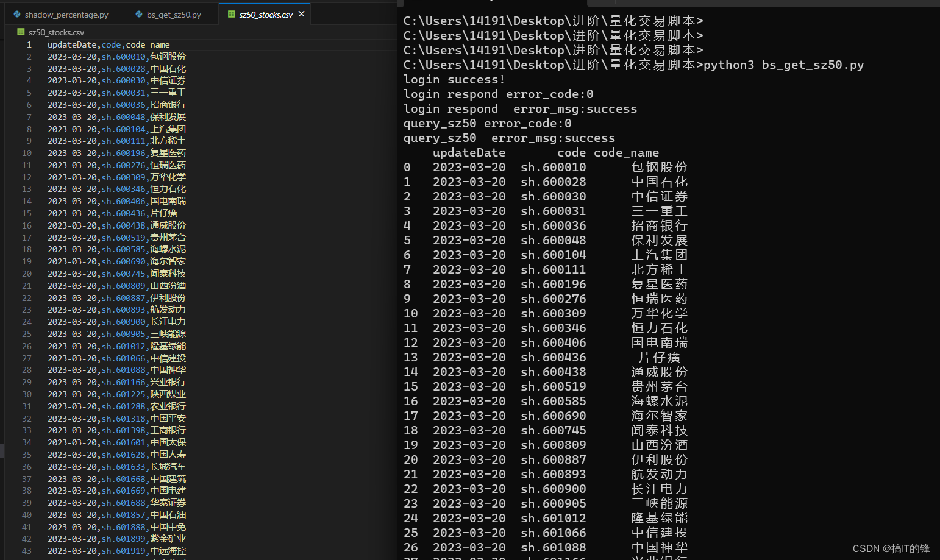
Task: Click the CSV row with 长江电力
Action: tap(116, 322)
